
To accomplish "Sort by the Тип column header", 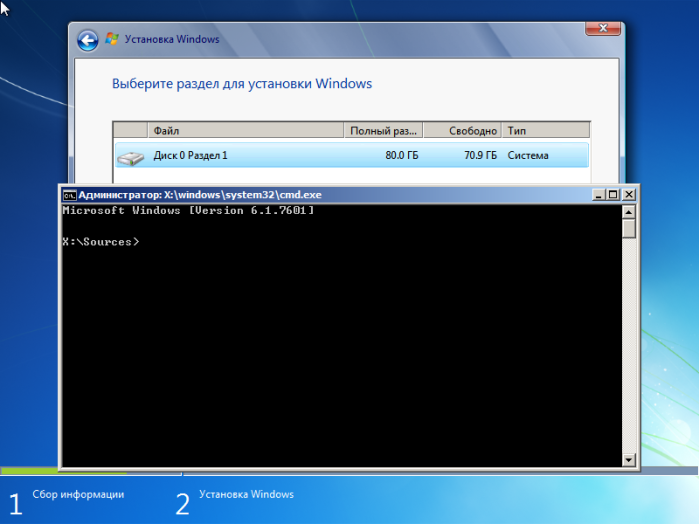I will click(x=546, y=131).
